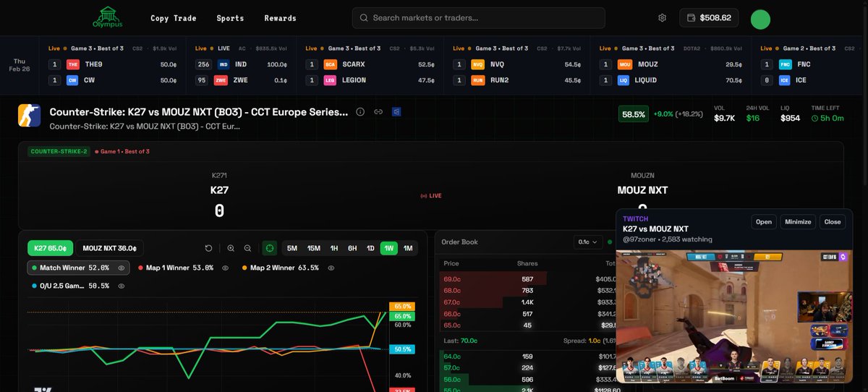The height and width of the screenshot is (392, 868).
Task: Focus the Search markets or traders field
Action: point(479,18)
